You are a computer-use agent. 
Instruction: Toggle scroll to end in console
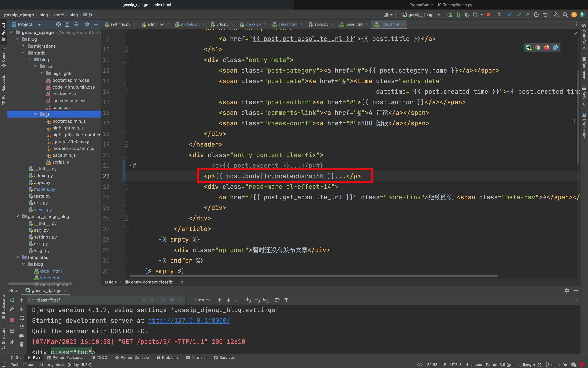[x=22, y=327]
